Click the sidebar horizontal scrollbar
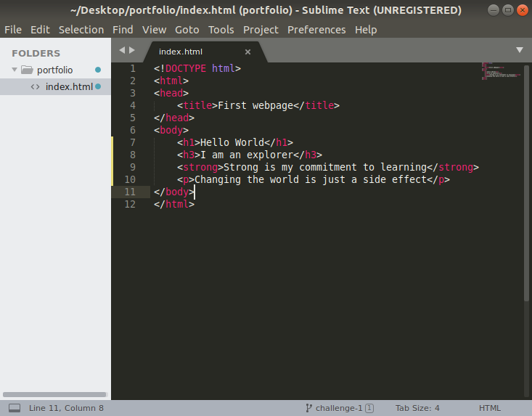532x416 pixels. (54, 395)
